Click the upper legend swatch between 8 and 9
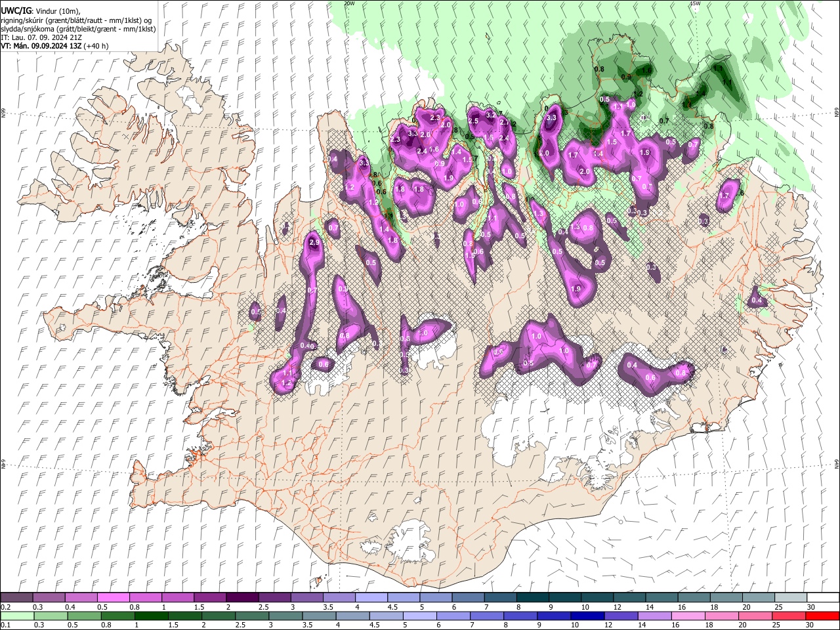Screen dimensions: 840x630 point(533,598)
